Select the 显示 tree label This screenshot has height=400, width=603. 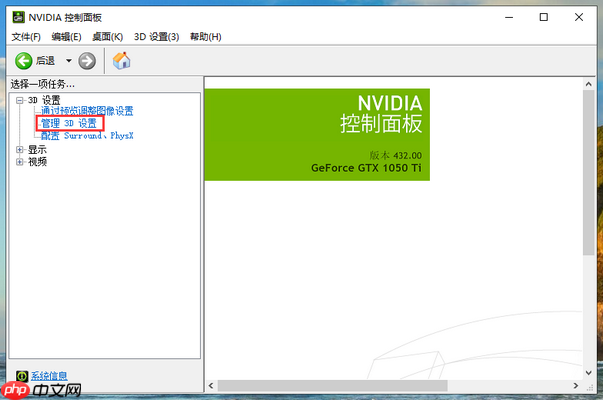click(x=37, y=150)
